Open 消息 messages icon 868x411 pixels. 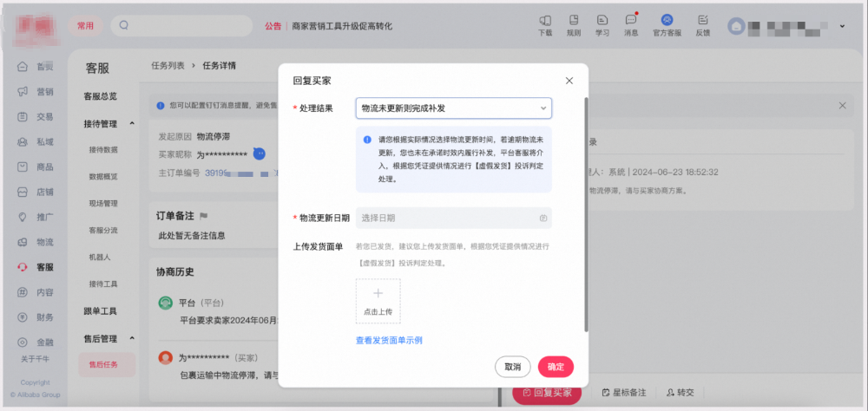[x=631, y=25]
